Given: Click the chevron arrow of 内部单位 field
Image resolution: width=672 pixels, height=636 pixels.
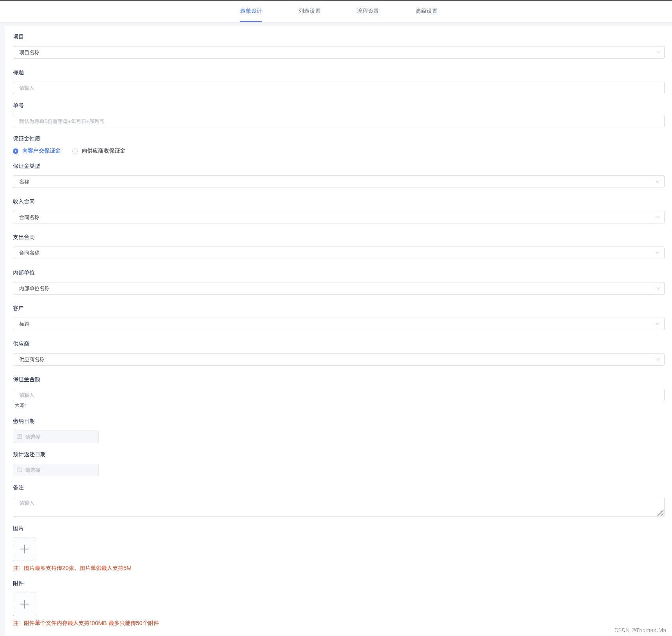Looking at the screenshot, I should [658, 288].
